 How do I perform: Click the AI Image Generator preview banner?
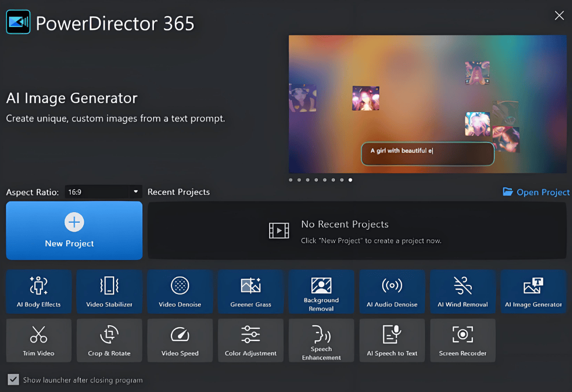pyautogui.click(x=428, y=104)
